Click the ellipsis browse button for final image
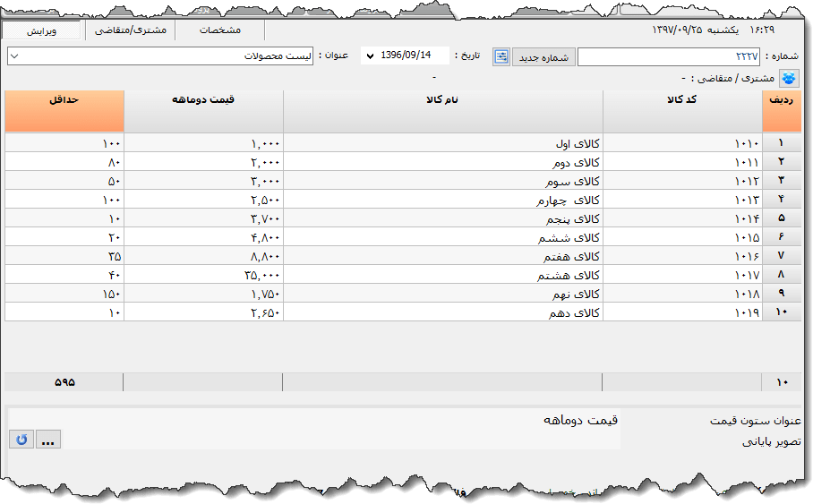813x504 pixels. 48,440
